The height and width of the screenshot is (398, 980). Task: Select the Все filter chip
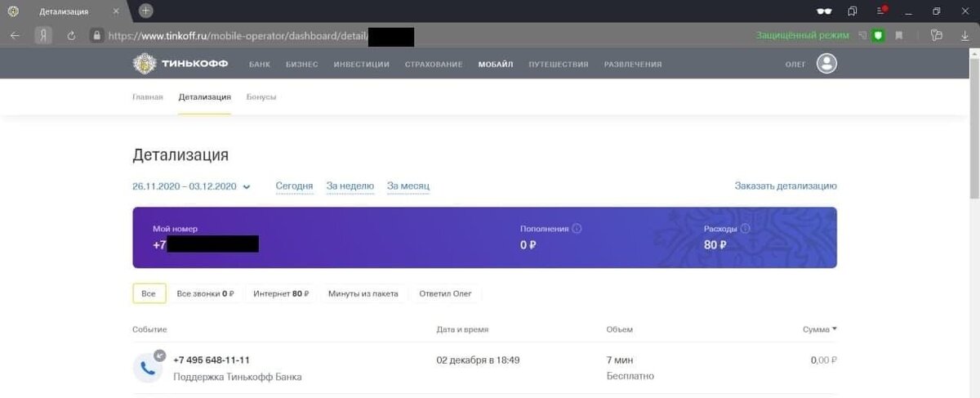tap(149, 293)
